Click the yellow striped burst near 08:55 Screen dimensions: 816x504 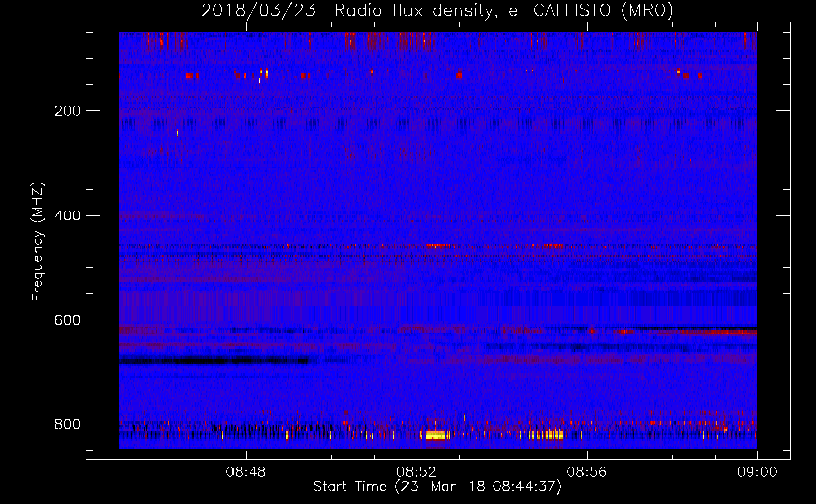(x=546, y=434)
